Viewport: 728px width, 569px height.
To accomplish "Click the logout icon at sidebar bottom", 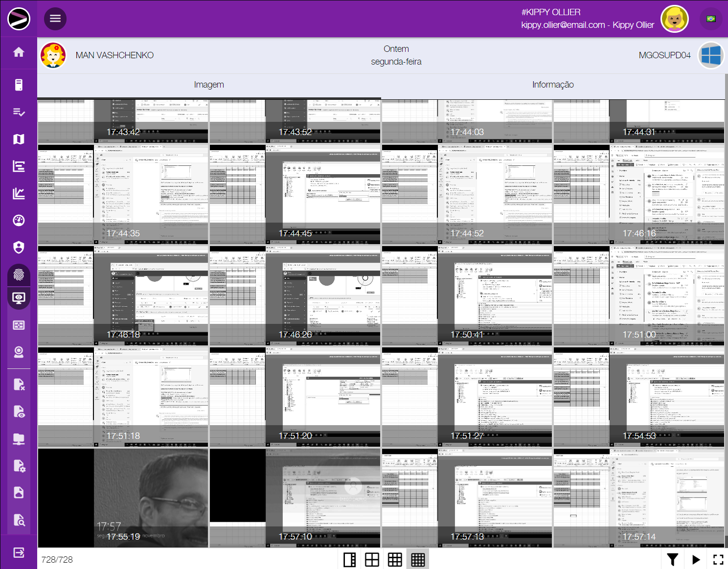I will (19, 553).
